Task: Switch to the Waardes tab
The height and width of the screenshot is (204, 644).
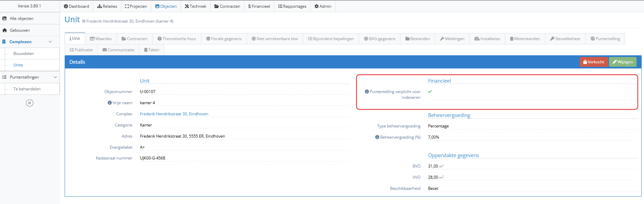Action: (x=101, y=39)
